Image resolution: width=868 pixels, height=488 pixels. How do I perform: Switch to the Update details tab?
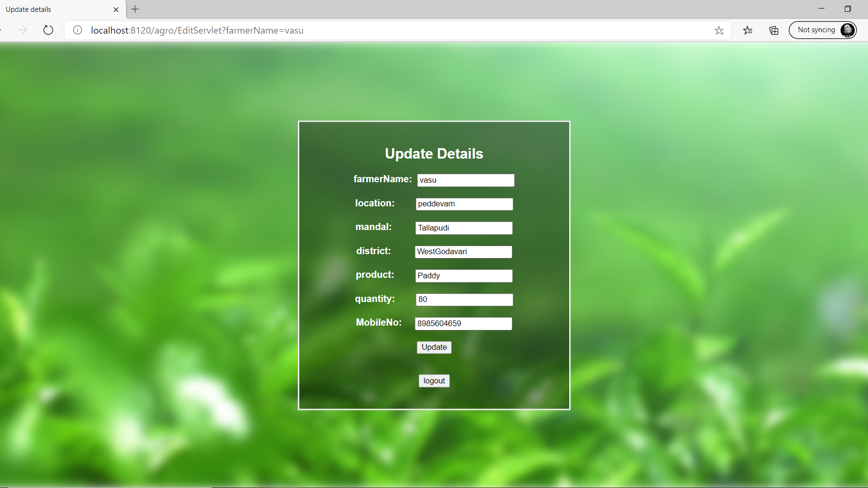tap(57, 9)
